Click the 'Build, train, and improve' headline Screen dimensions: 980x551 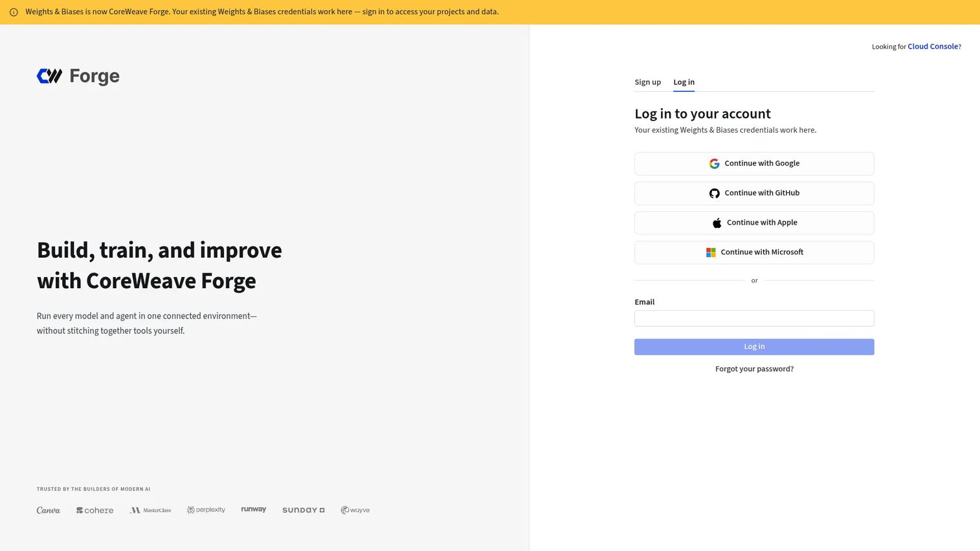pos(159,265)
